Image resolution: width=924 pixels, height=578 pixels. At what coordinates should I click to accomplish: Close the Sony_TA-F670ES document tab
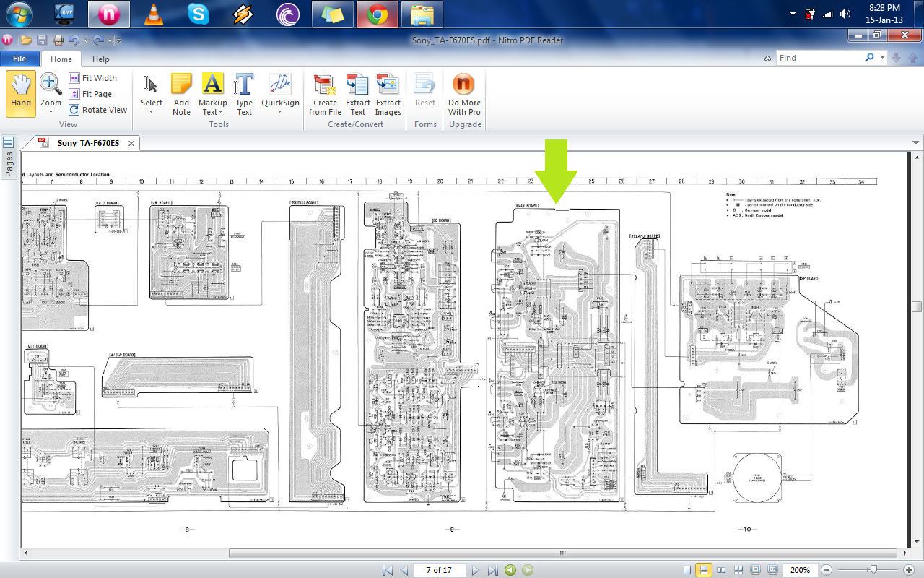(131, 143)
